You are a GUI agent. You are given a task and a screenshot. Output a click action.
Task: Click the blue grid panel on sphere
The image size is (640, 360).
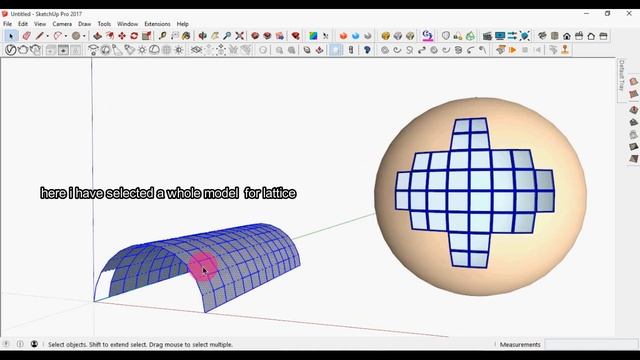click(x=475, y=193)
